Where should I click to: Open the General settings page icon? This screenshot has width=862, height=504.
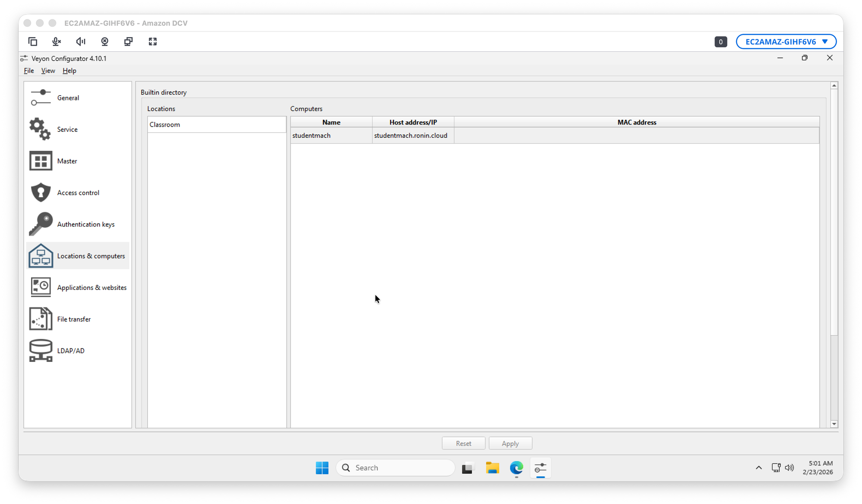pos(41,98)
